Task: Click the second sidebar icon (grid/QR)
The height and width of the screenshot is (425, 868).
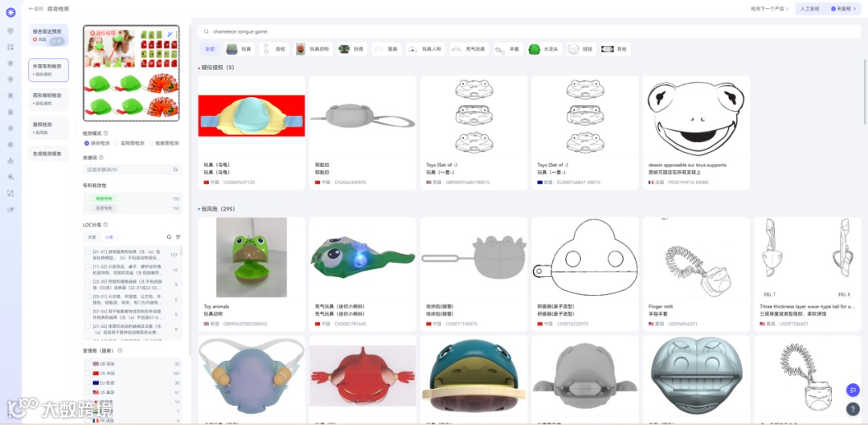Action: pos(10,47)
